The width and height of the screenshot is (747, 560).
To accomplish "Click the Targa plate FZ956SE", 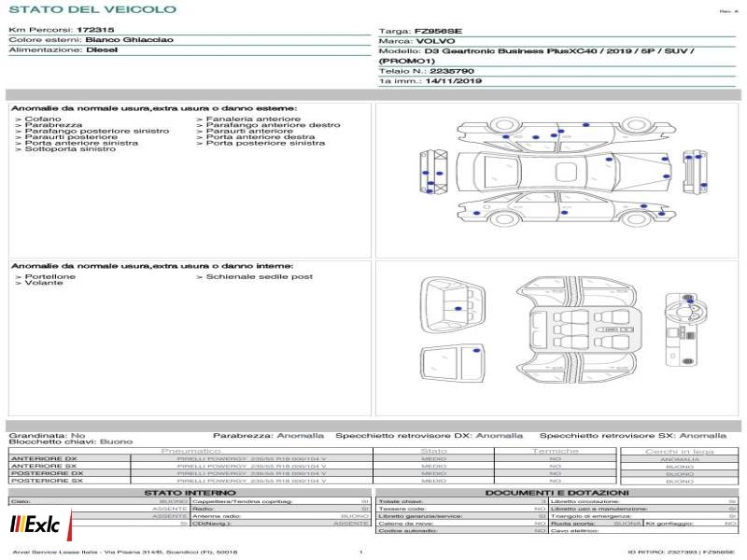I will [x=438, y=32].
